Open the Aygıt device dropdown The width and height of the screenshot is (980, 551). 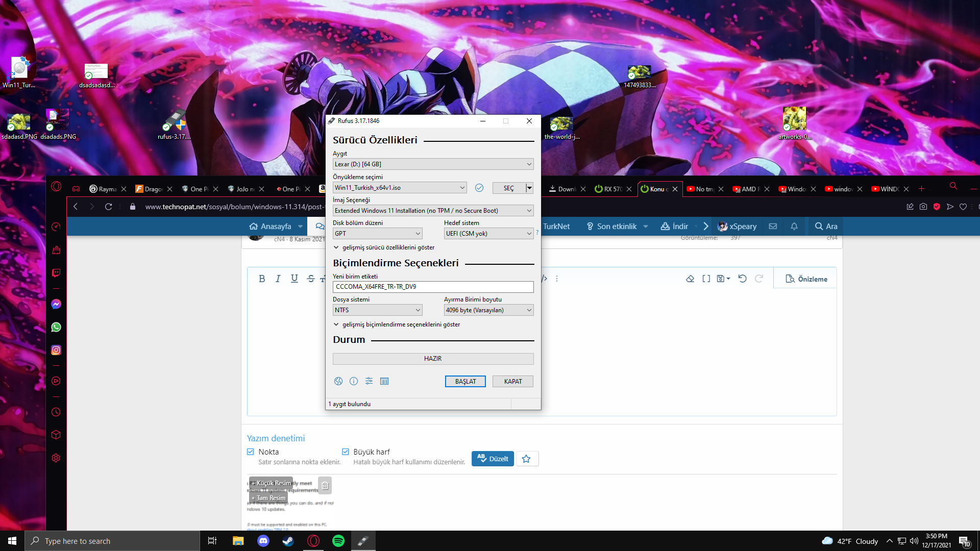pyautogui.click(x=433, y=164)
